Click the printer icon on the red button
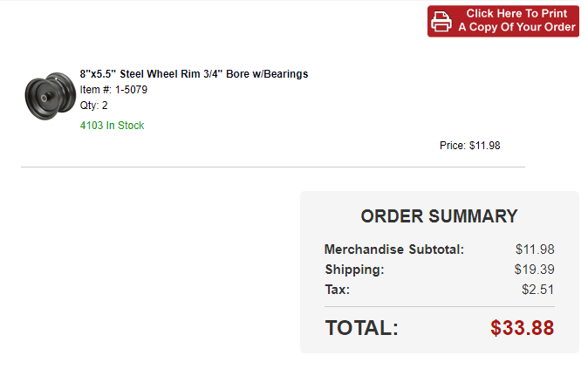Screen dimensions: 588x369 pos(442,21)
